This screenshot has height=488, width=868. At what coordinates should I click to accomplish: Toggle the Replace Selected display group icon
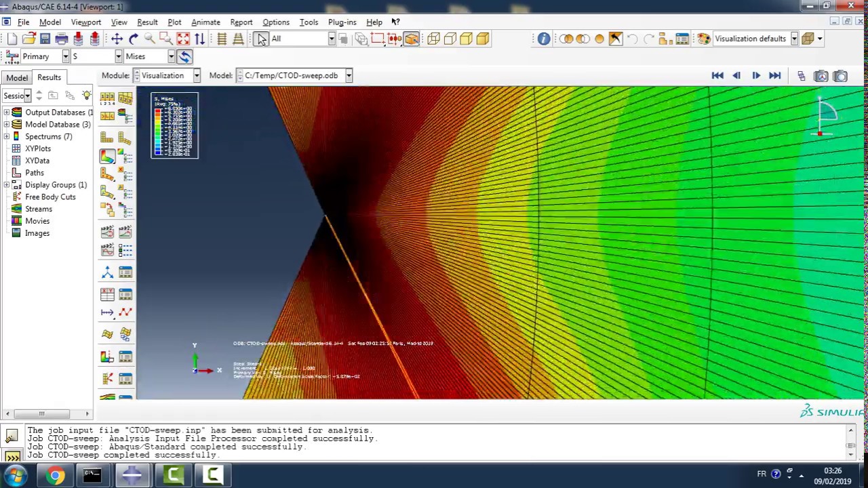pyautogui.click(x=566, y=39)
